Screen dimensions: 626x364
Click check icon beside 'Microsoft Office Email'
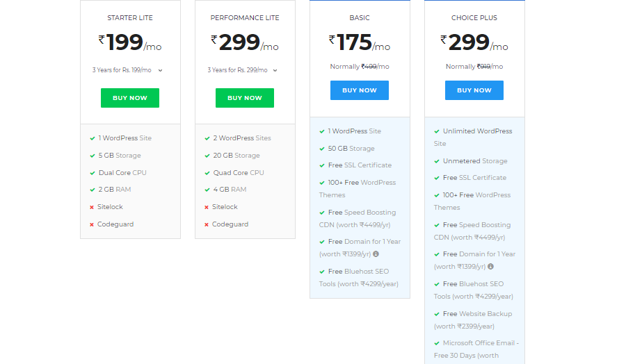coord(437,343)
